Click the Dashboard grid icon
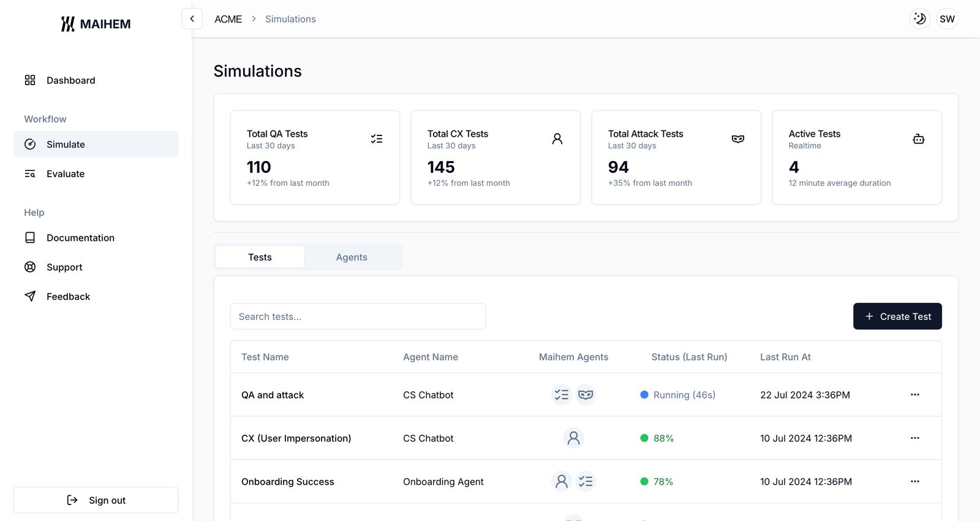The height and width of the screenshot is (521, 980). [30, 80]
